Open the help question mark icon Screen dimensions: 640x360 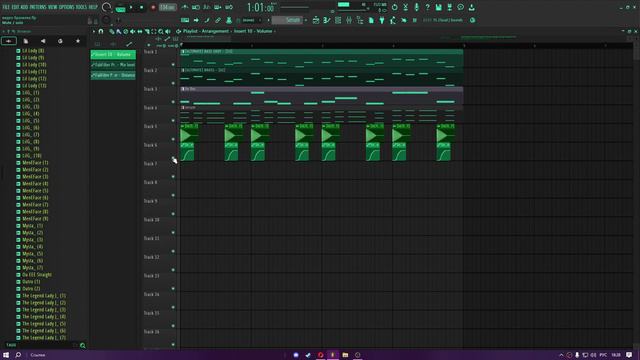pos(427,7)
